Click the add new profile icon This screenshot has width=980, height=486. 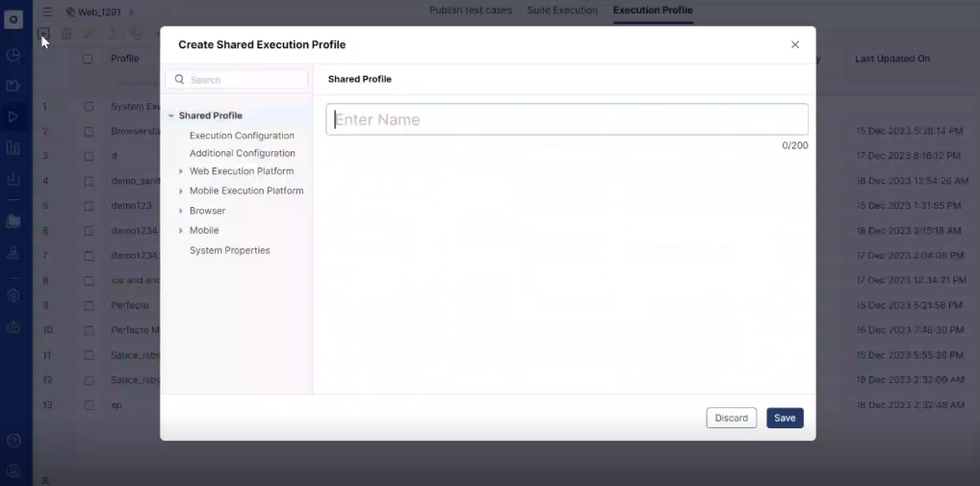click(42, 34)
